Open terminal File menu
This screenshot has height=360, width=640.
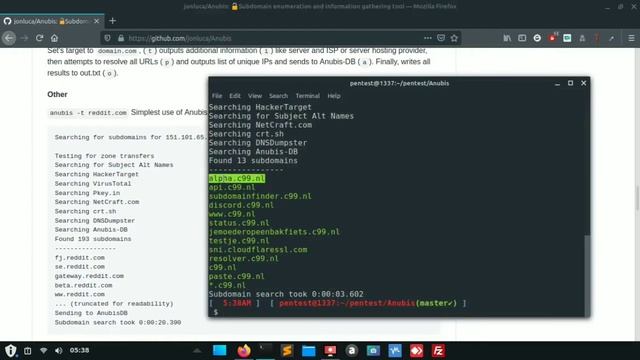[x=217, y=96]
